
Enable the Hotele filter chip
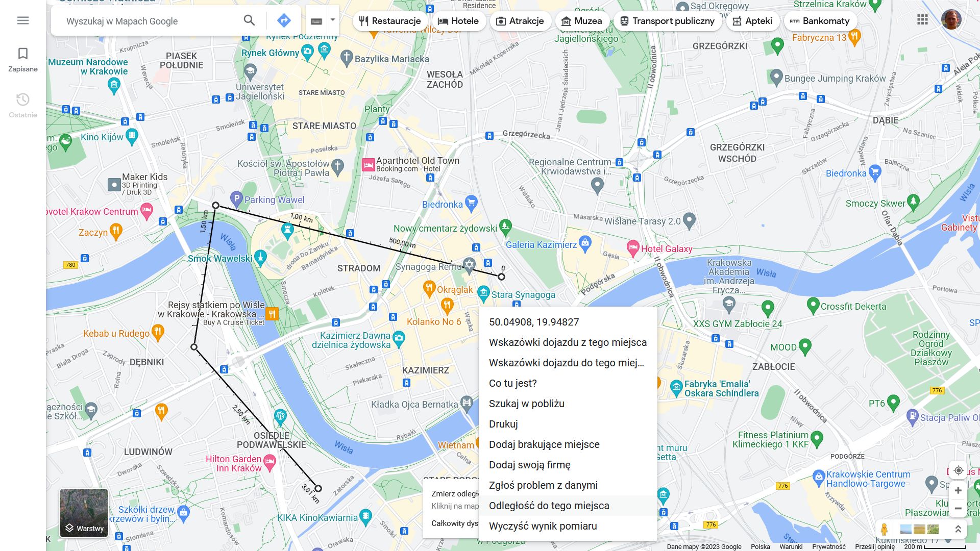click(458, 21)
